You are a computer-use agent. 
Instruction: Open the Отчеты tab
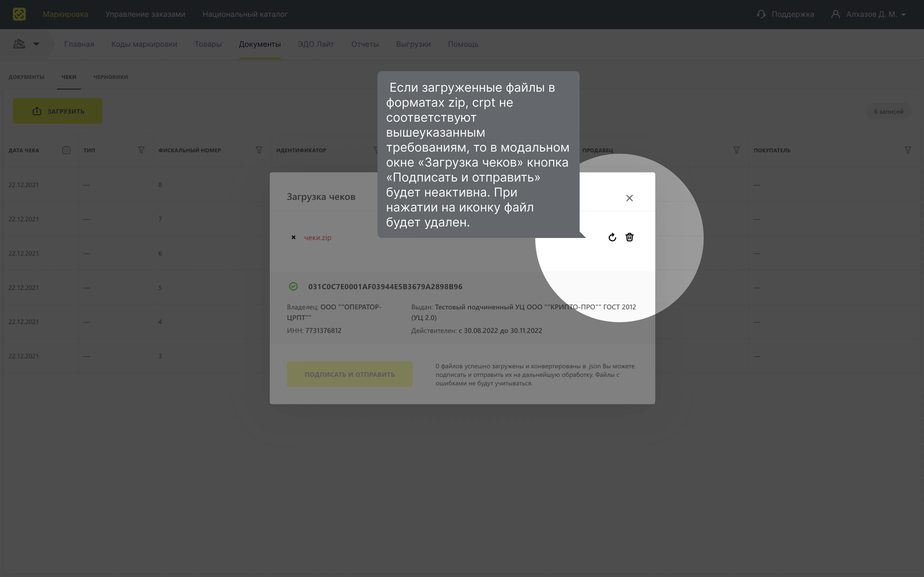coord(365,44)
